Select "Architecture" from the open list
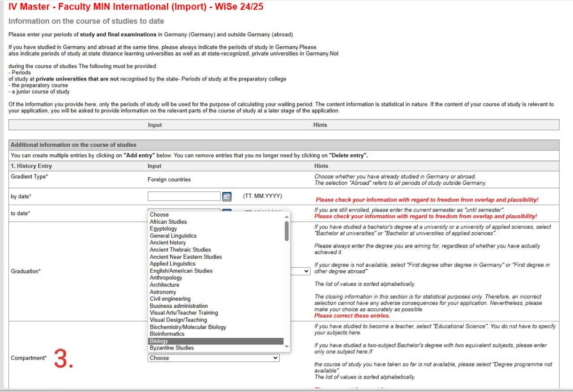The height and width of the screenshot is (392, 573). [x=164, y=285]
